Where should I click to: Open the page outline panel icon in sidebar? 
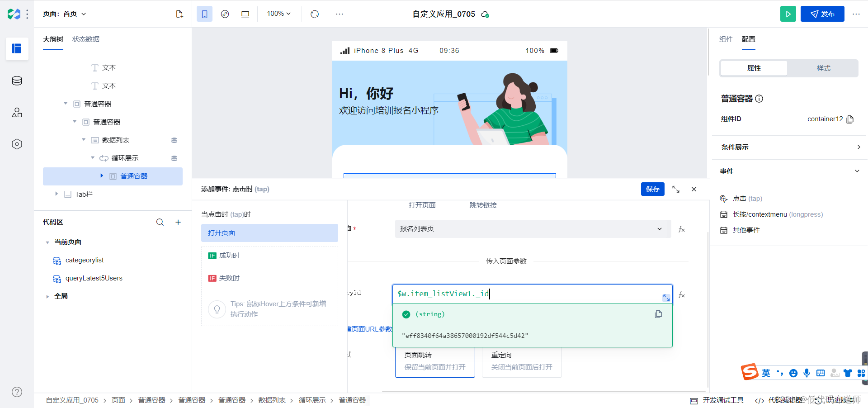point(17,48)
